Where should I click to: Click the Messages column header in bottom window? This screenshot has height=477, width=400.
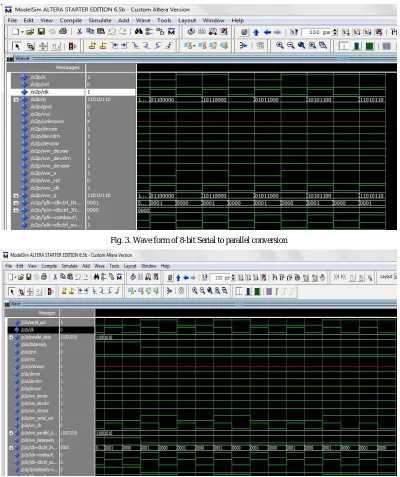point(47,313)
